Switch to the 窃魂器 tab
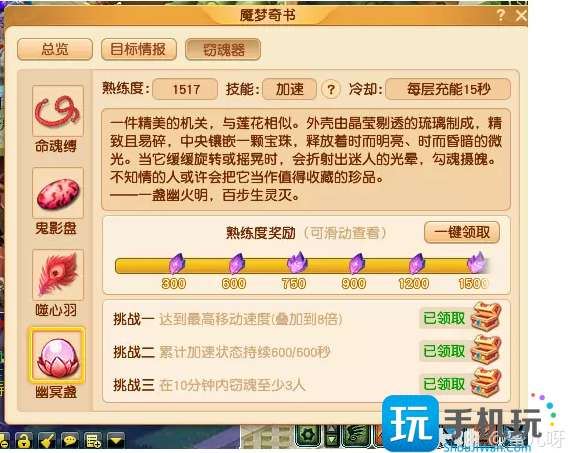Viewport: 568px width, 453px height. coord(223,49)
